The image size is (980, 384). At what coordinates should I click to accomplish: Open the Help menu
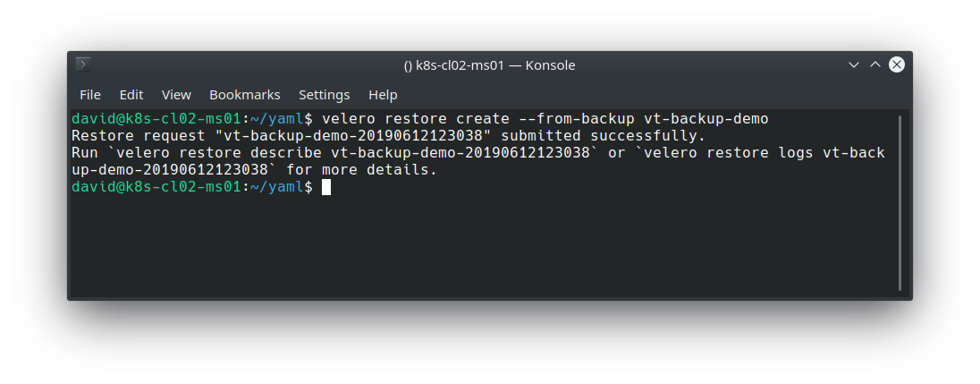[383, 95]
